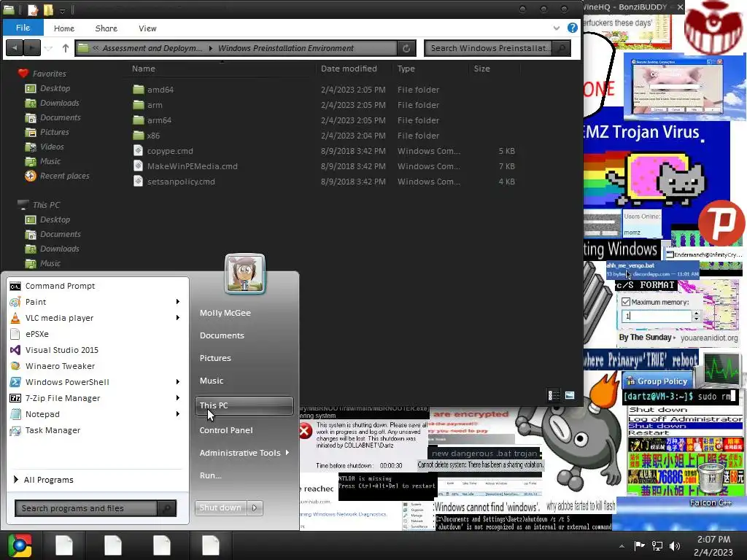This screenshot has height=560, width=747.
Task: Open This PC from Start menu
Action: [244, 405]
